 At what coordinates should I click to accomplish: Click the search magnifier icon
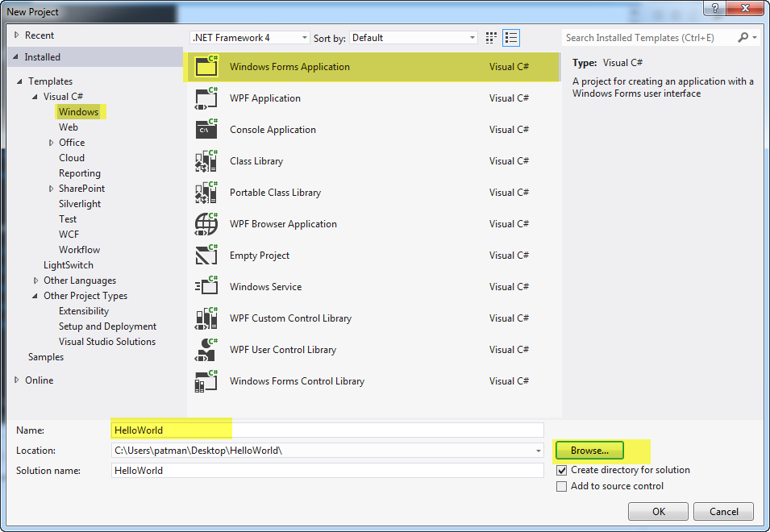pyautogui.click(x=743, y=37)
